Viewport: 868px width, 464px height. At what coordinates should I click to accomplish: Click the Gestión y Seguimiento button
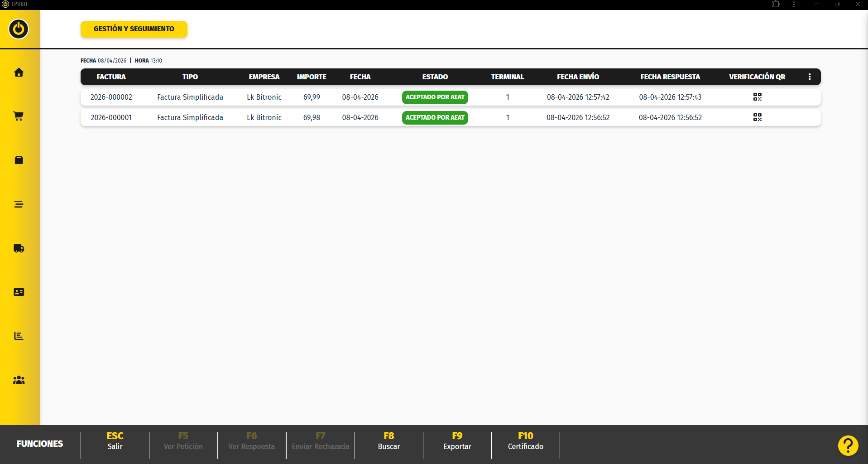[134, 29]
